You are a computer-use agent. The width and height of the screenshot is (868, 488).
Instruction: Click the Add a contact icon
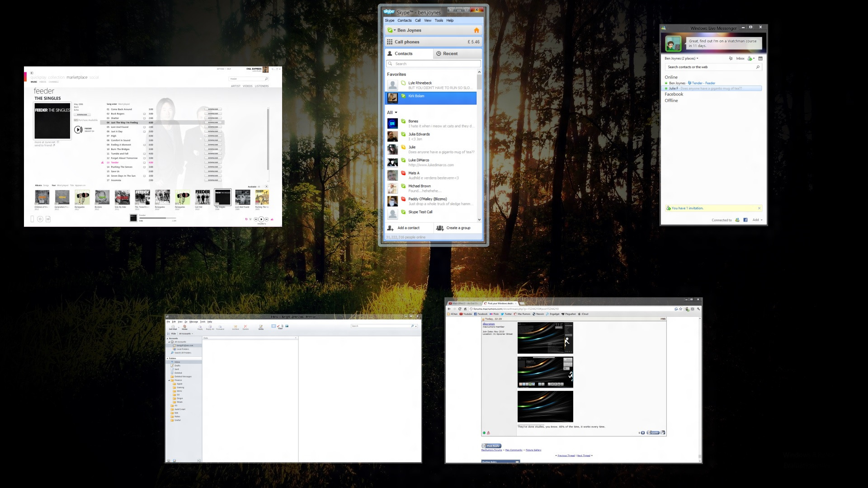(390, 228)
